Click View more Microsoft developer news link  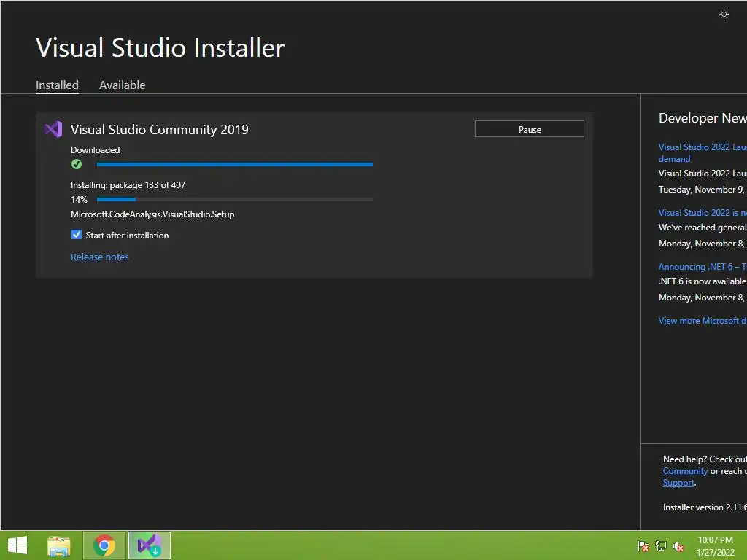(703, 321)
